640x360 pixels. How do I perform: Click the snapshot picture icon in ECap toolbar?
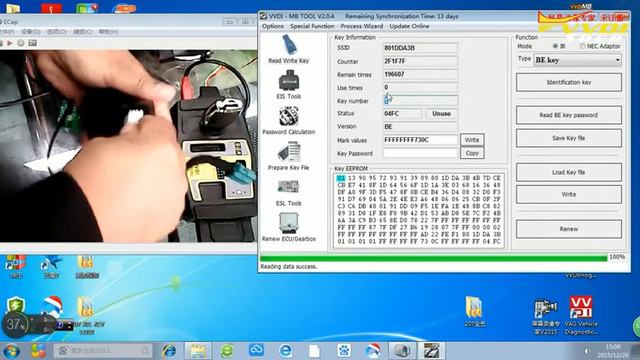coord(33,43)
